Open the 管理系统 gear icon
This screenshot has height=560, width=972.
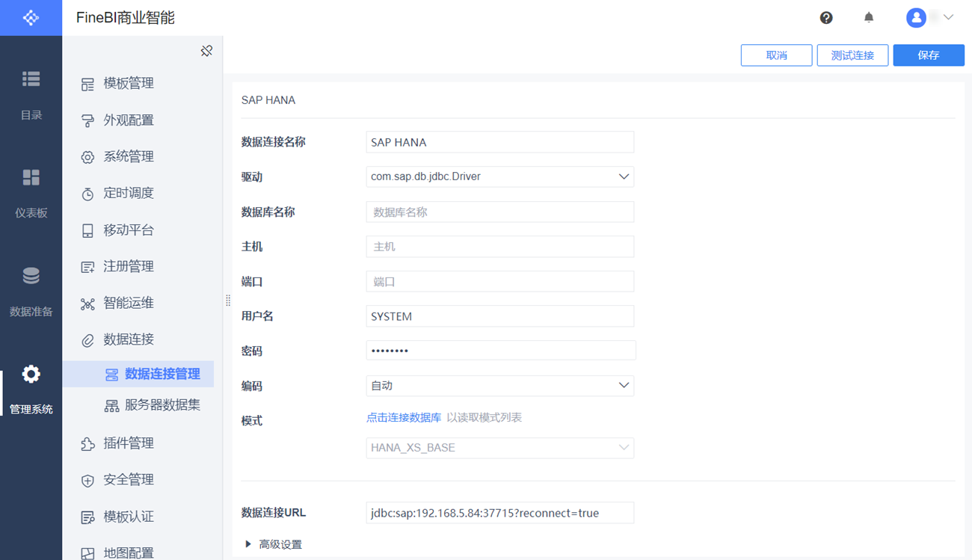pyautogui.click(x=31, y=374)
